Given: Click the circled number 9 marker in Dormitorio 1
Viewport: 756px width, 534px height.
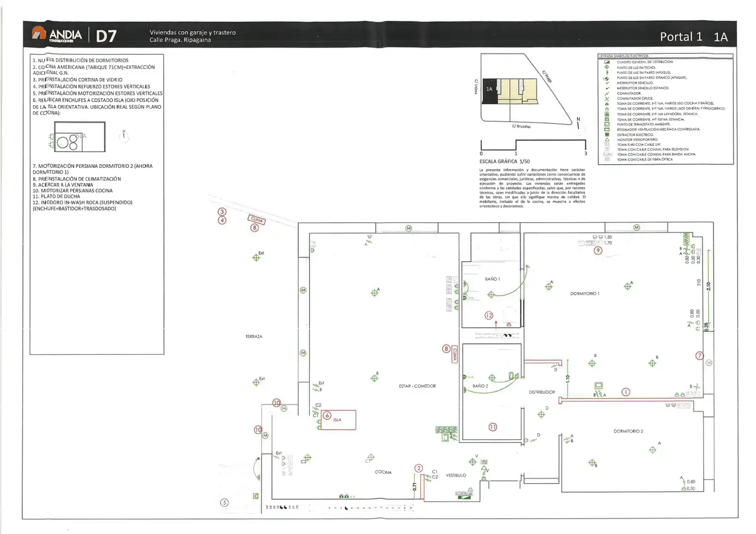Looking at the screenshot, I should click(x=598, y=251).
